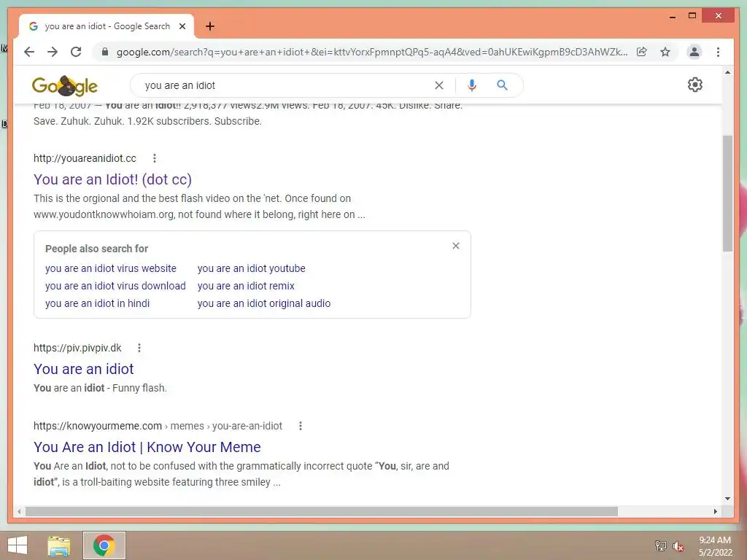Click the search box text field
This screenshot has height=560, width=747.
pyautogui.click(x=286, y=85)
